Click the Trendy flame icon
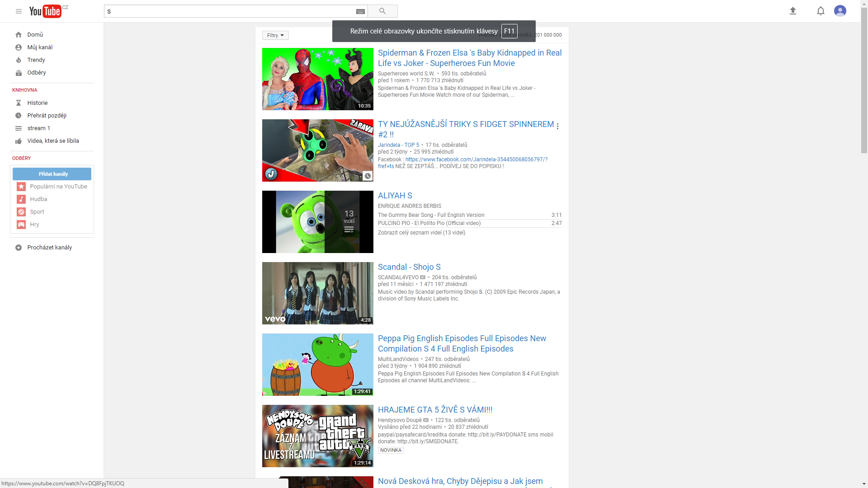This screenshot has height=488, width=868. [19, 60]
